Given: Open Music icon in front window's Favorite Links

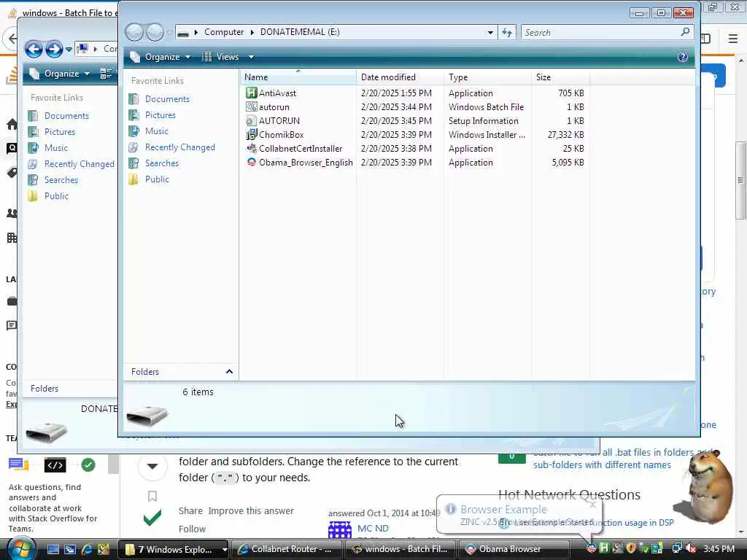Looking at the screenshot, I should coord(134,131).
